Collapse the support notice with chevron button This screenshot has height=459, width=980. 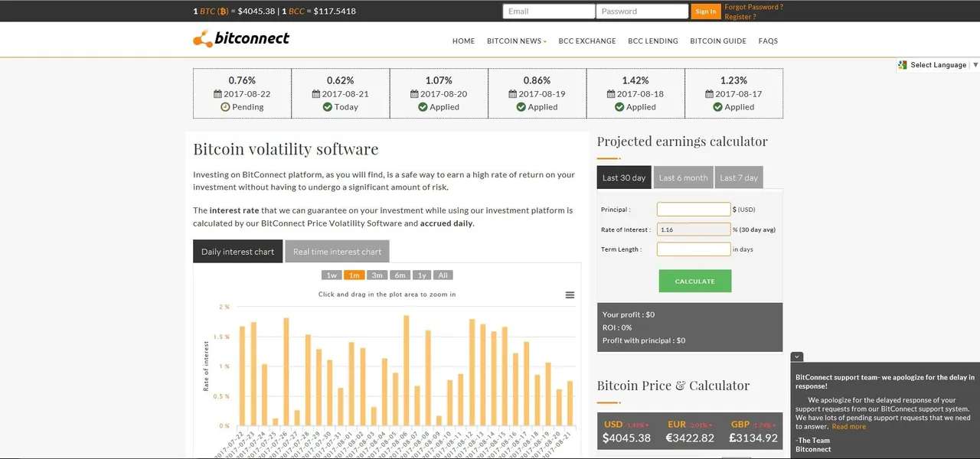(x=797, y=356)
